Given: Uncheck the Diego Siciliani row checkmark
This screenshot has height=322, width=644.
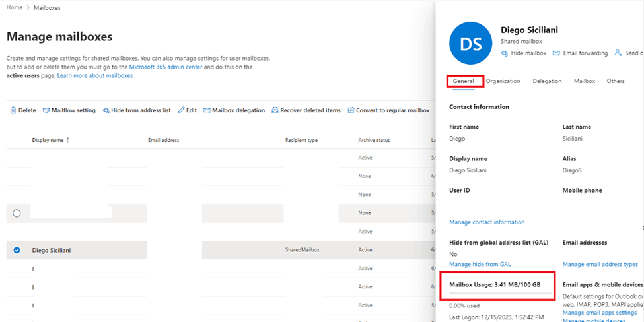Looking at the screenshot, I should (17, 250).
